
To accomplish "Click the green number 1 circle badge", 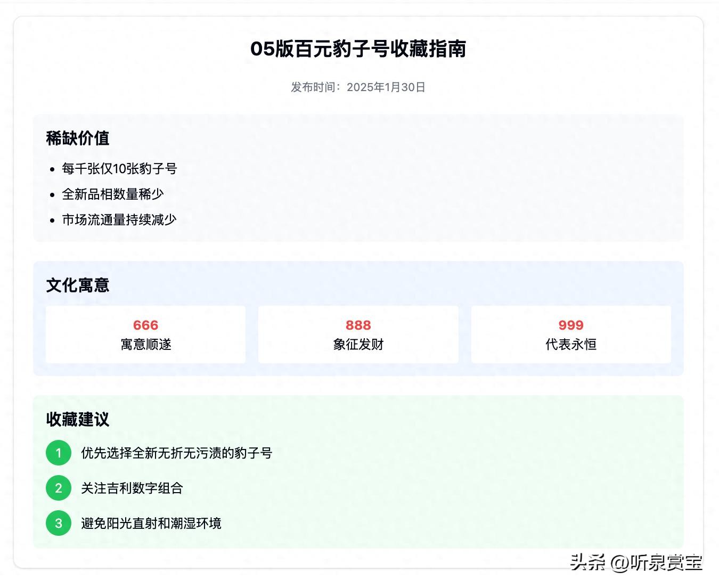I will tap(59, 453).
